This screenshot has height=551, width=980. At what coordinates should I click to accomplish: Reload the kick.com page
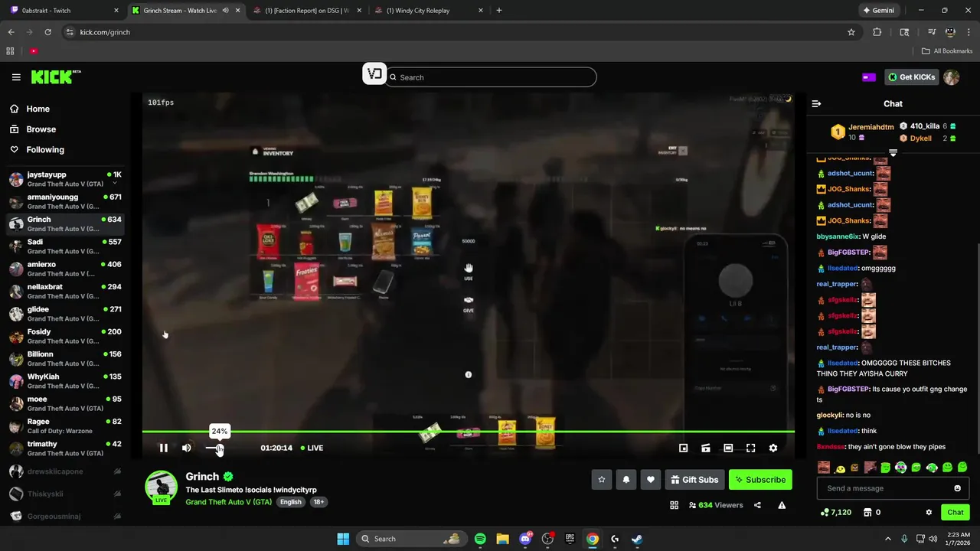pos(47,32)
